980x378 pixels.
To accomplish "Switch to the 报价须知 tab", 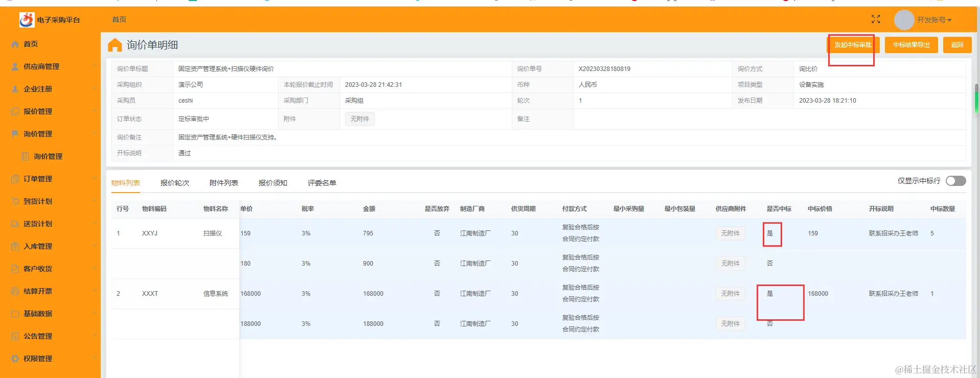I will point(273,183).
